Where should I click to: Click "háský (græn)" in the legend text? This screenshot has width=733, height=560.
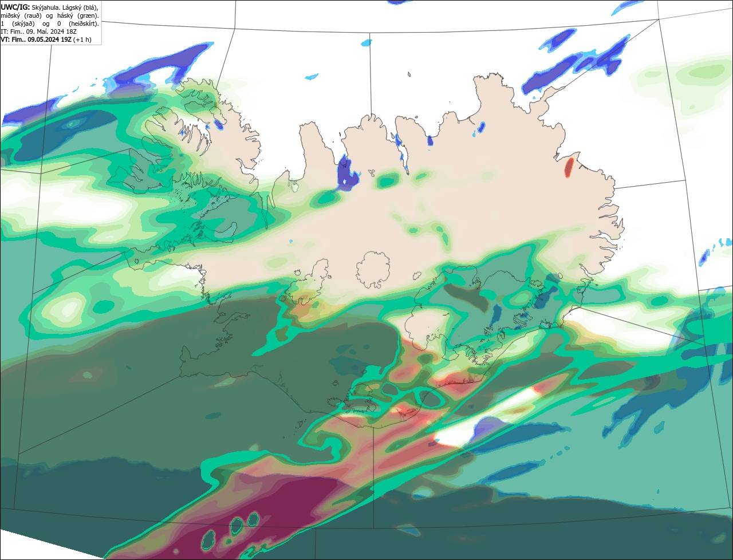pyautogui.click(x=78, y=16)
